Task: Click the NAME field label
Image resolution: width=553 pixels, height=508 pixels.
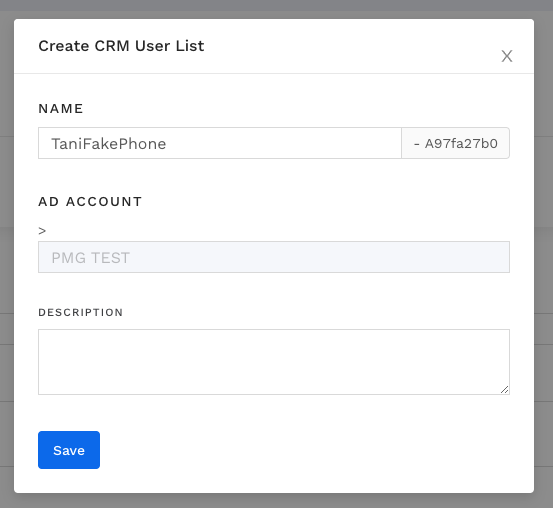Action: click(61, 109)
